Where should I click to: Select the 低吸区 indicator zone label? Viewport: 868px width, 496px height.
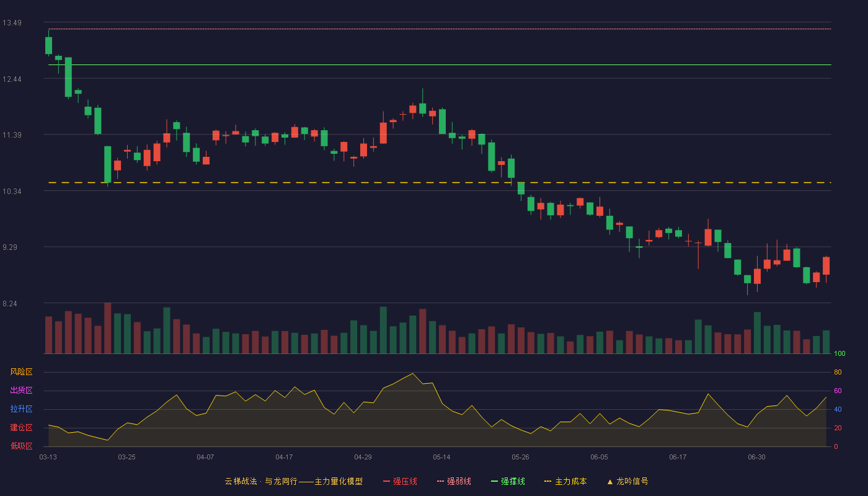tap(21, 446)
